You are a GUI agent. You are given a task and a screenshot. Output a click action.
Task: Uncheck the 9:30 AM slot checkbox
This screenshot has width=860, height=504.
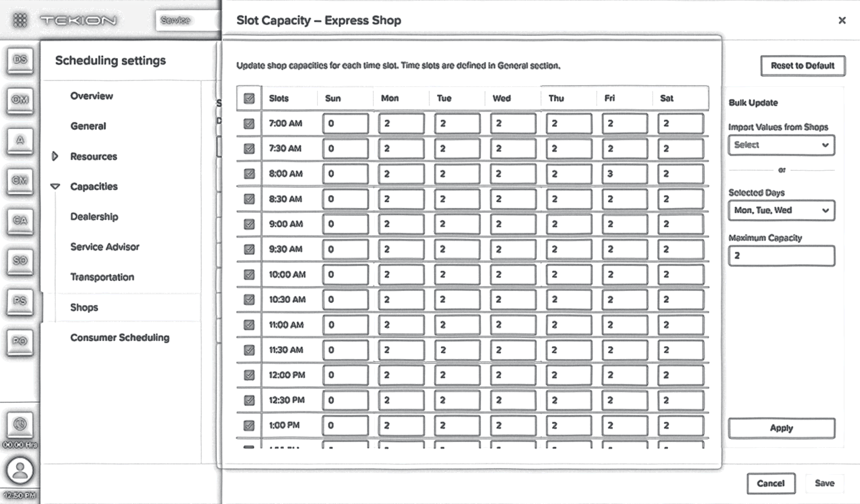pos(249,249)
